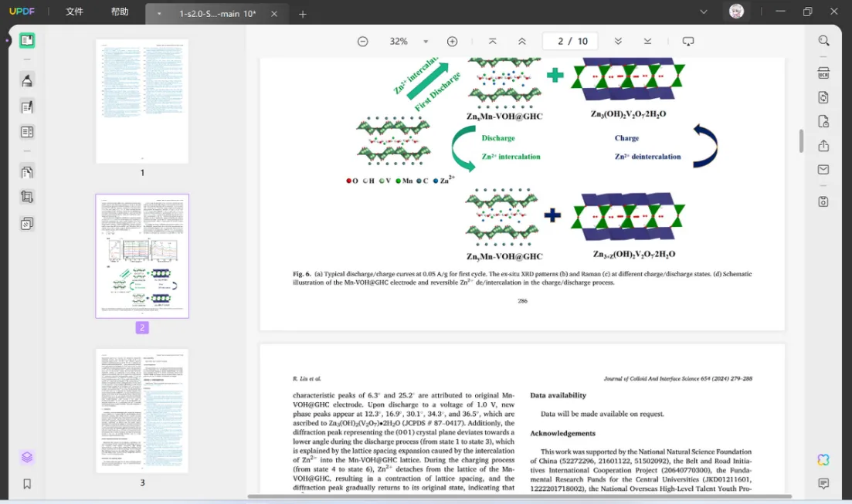
Task: Click the 'Charge' label in the figure
Action: coord(626,138)
